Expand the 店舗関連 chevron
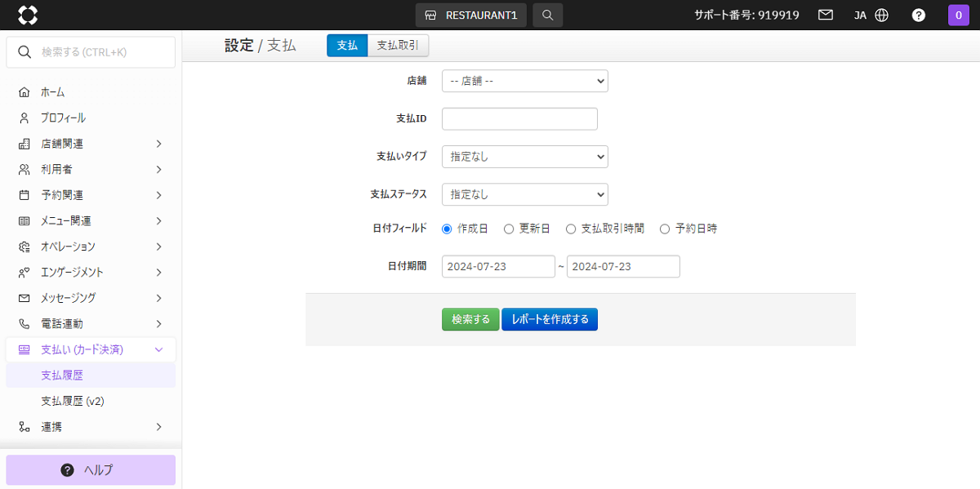Image resolution: width=980 pixels, height=489 pixels. (x=158, y=144)
